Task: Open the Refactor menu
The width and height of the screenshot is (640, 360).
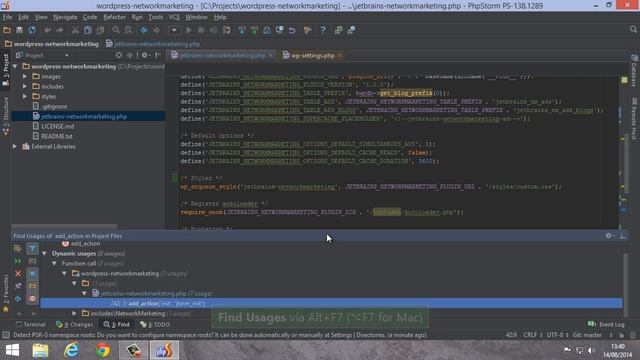Action: (114, 17)
